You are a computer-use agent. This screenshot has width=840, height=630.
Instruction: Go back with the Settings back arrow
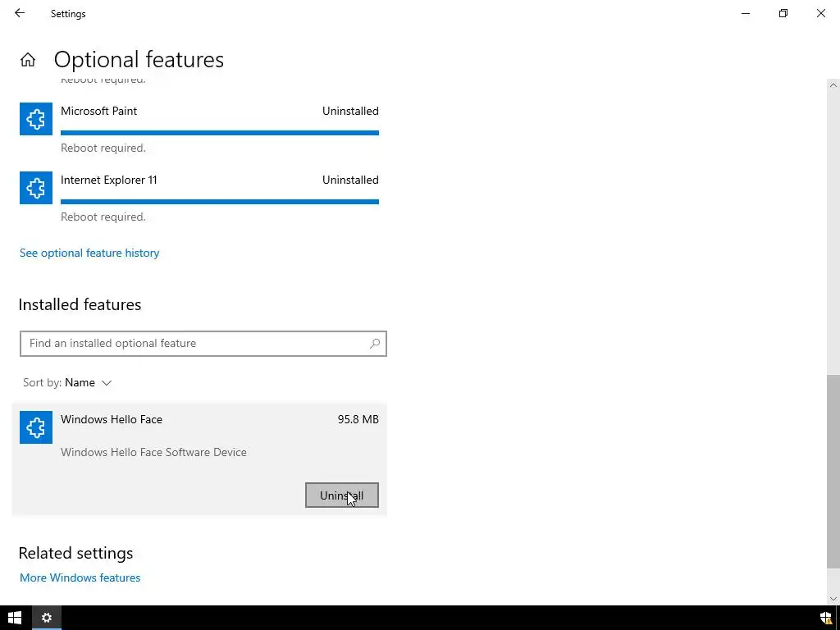coord(20,13)
